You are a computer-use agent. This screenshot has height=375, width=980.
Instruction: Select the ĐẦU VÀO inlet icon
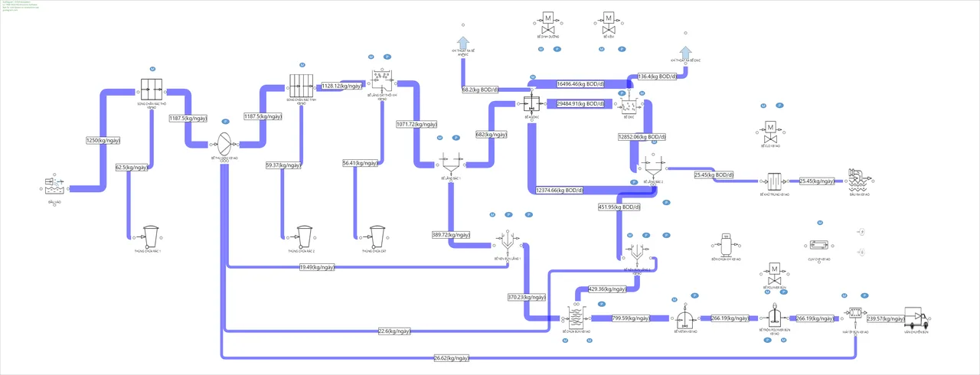click(x=54, y=184)
